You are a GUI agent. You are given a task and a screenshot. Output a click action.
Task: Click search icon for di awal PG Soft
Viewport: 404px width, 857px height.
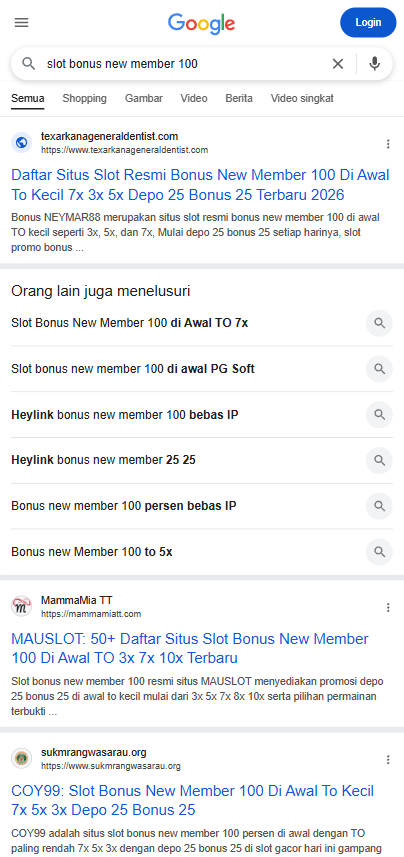[x=379, y=369]
